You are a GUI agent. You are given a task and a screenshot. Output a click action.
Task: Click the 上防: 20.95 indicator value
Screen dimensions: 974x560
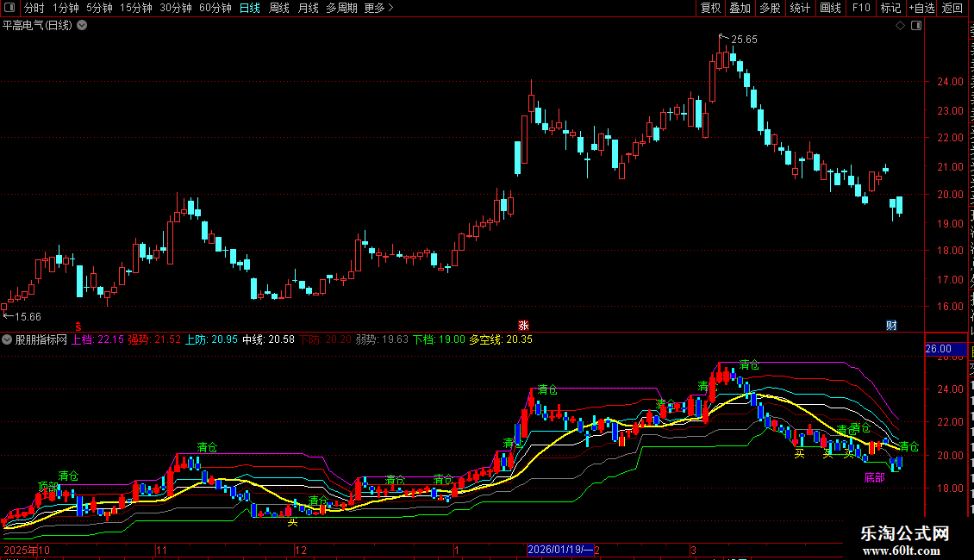click(x=211, y=339)
